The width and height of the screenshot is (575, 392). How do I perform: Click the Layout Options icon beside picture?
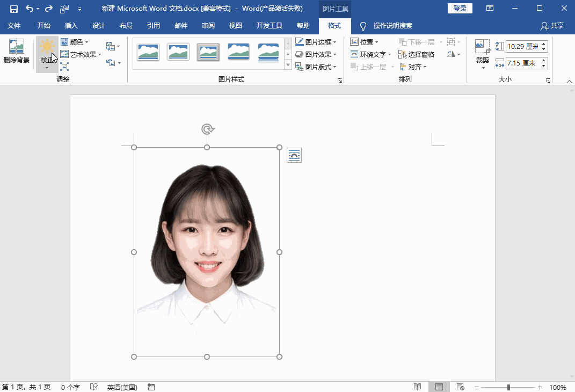point(294,155)
